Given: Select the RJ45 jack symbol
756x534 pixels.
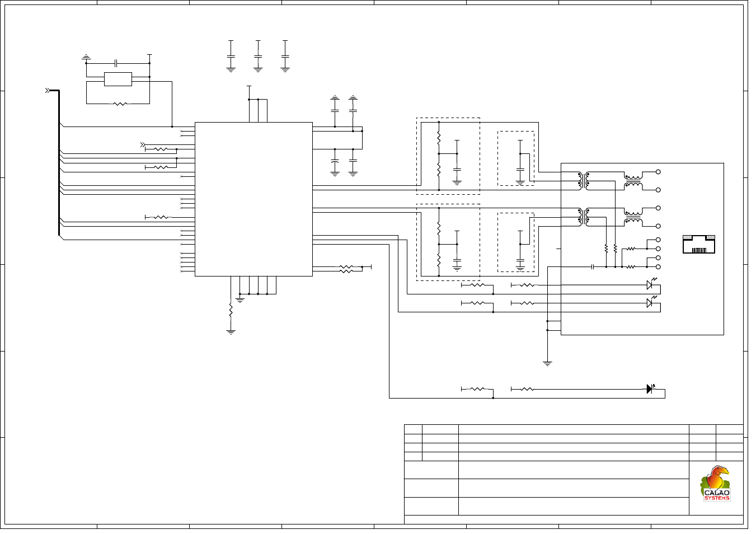Looking at the screenshot, I should click(x=699, y=245).
